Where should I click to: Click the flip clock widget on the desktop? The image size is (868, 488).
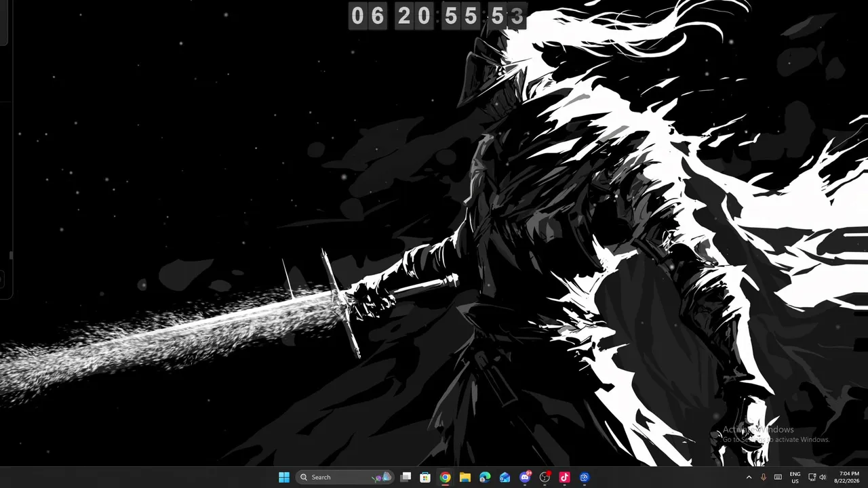(437, 16)
